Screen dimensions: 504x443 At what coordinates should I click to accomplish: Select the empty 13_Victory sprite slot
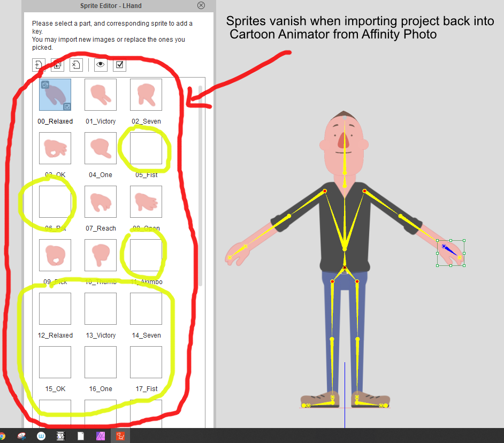click(101, 309)
